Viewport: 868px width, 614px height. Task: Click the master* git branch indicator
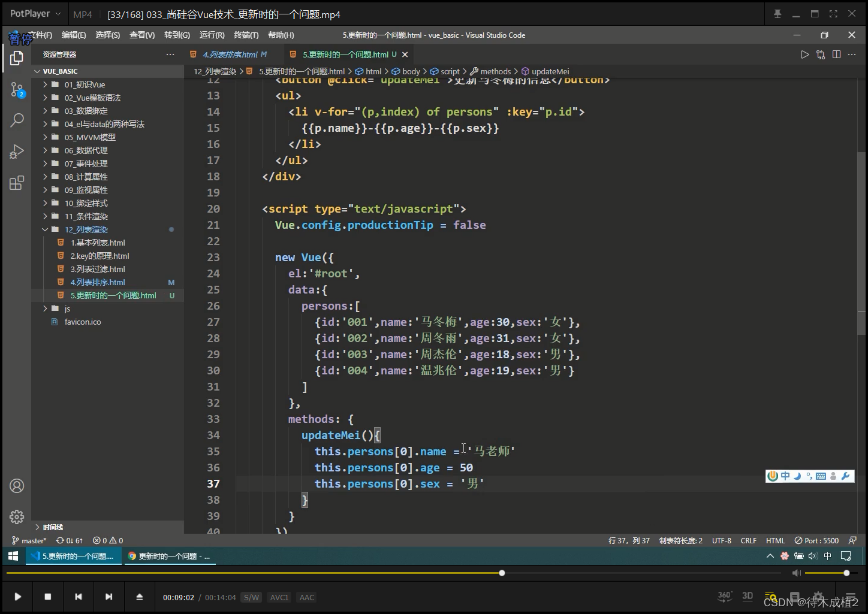pyautogui.click(x=29, y=540)
